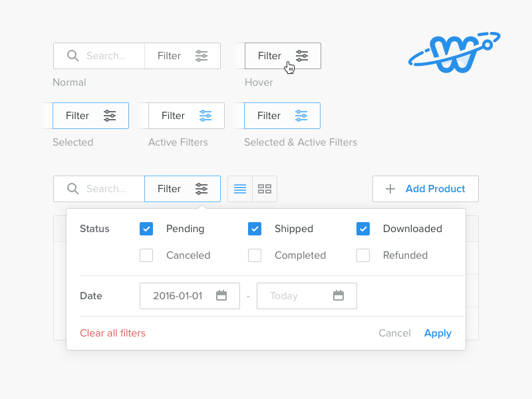This screenshot has height=399, width=532.
Task: Click the Add Product button
Action: (426, 189)
